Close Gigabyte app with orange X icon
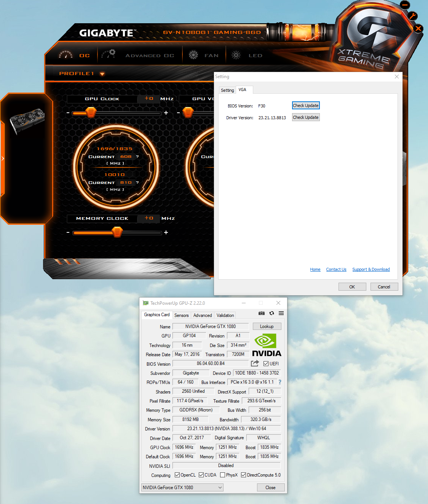428x504 pixels. pyautogui.click(x=418, y=29)
